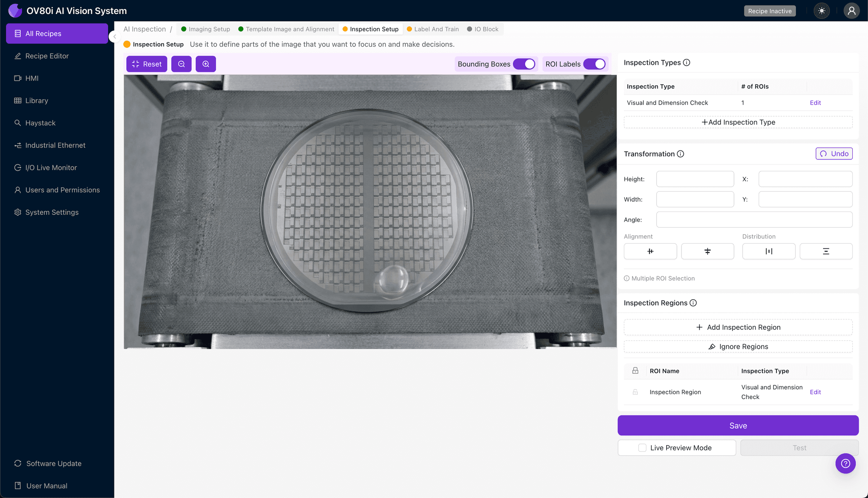The image size is (868, 498).
Task: Click the Y coordinate input field
Action: point(805,199)
